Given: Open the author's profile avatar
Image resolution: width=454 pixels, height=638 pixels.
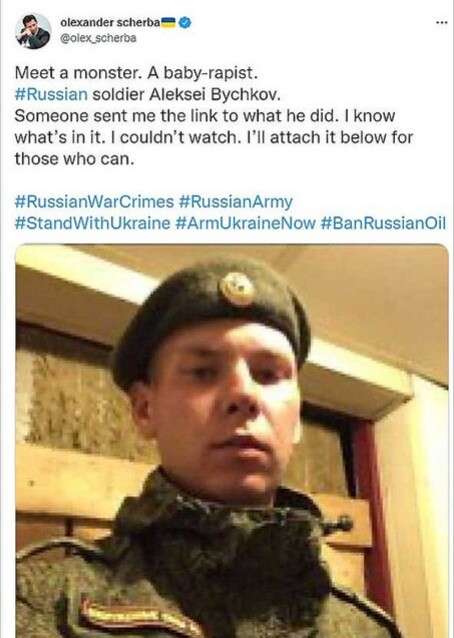Looking at the screenshot, I should click(x=33, y=31).
